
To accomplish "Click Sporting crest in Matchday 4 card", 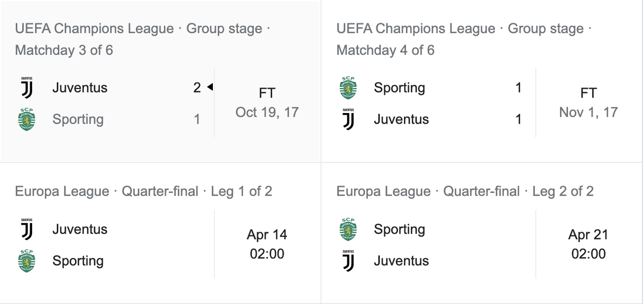I will [x=348, y=88].
